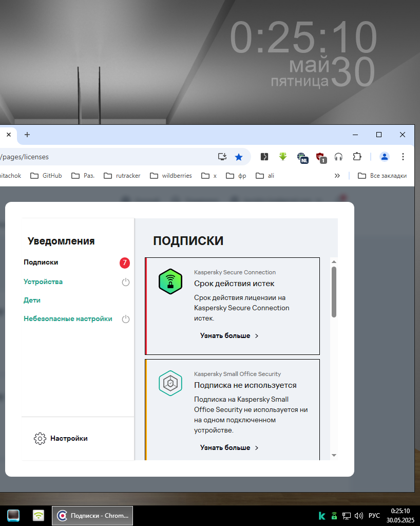Toggle power icon next to Небезопасные настройки
The image size is (420, 526).
(x=126, y=319)
